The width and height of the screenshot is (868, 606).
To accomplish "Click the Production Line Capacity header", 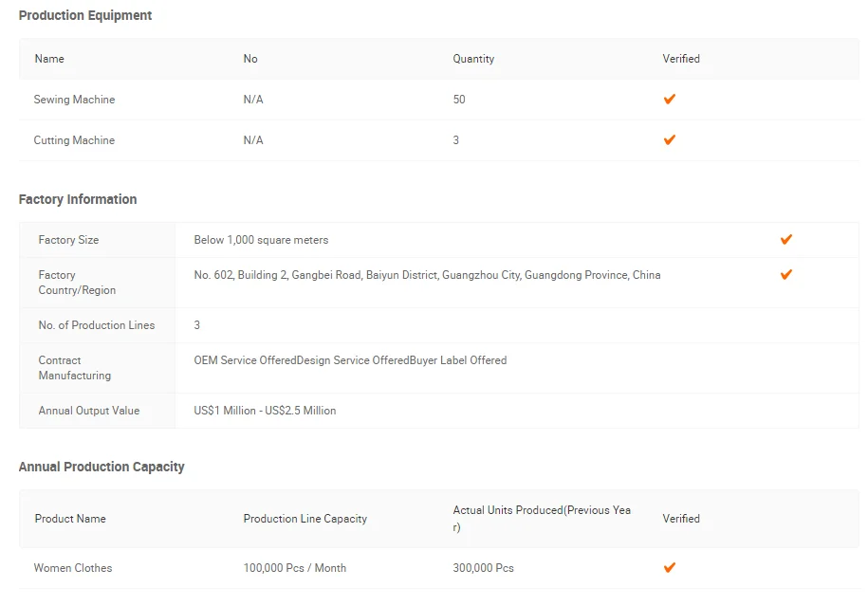I will click(x=305, y=519).
